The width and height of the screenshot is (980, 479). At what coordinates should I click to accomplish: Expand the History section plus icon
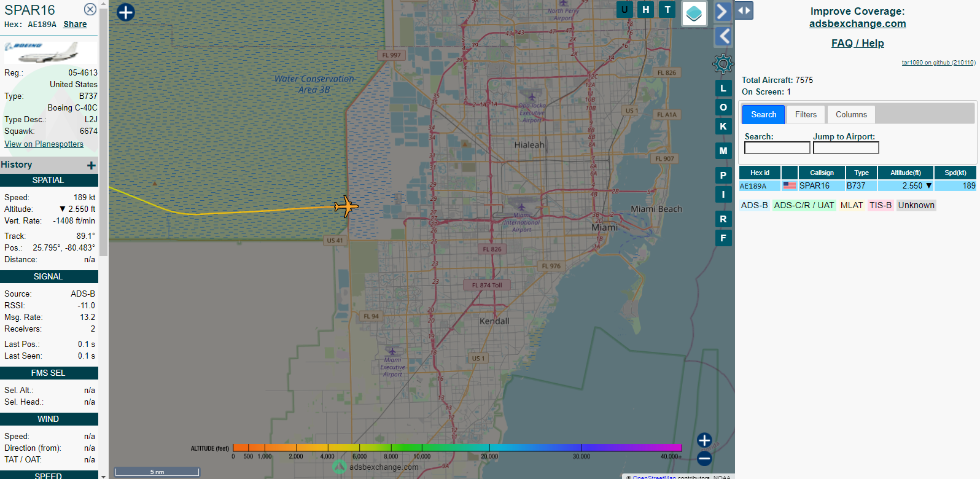[91, 165]
